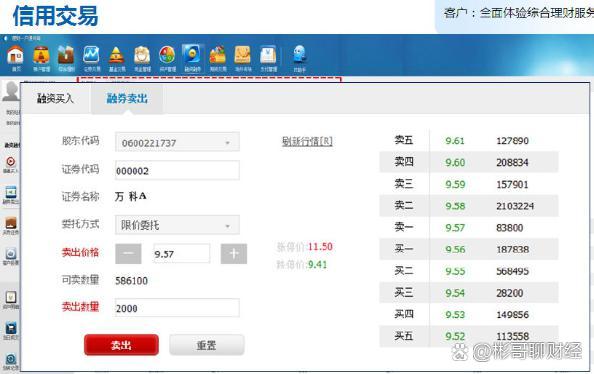The image size is (594, 374).
Task: Click the 买三 volume 28200
Action: point(510,293)
